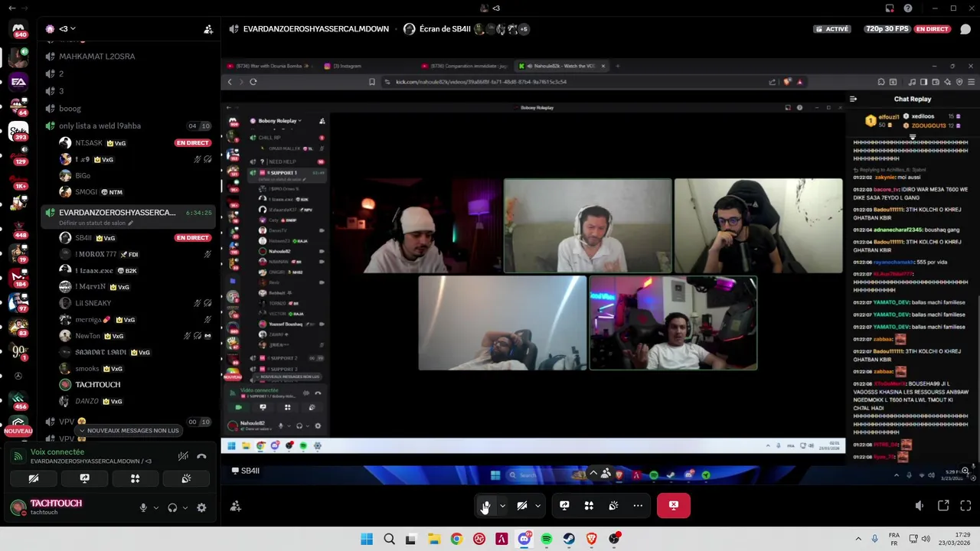Image resolution: width=980 pixels, height=551 pixels.
Task: Open File Explorer from the taskbar
Action: 433,539
